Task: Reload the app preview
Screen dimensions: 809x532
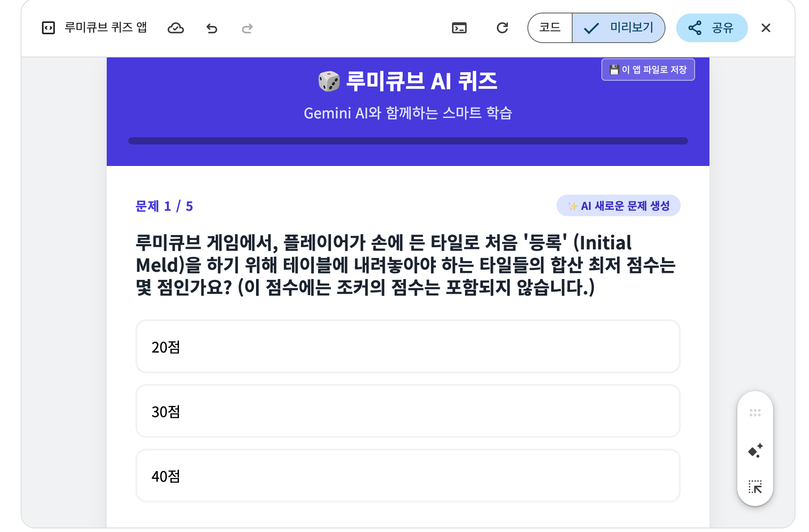Action: [502, 28]
